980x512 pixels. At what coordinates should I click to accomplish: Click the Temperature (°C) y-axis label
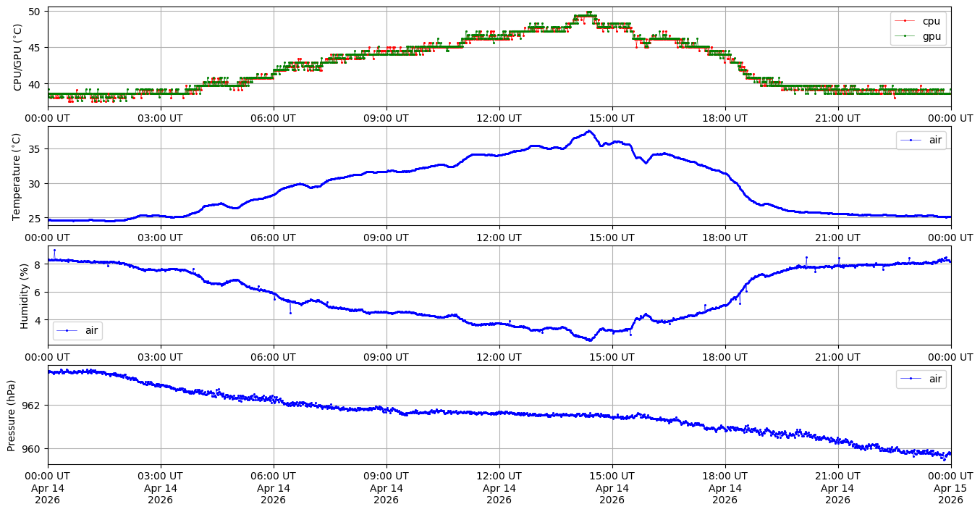[x=18, y=176]
